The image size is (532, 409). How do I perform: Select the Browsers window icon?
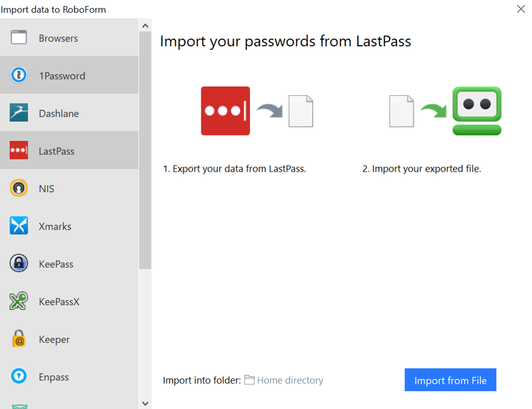(19, 37)
